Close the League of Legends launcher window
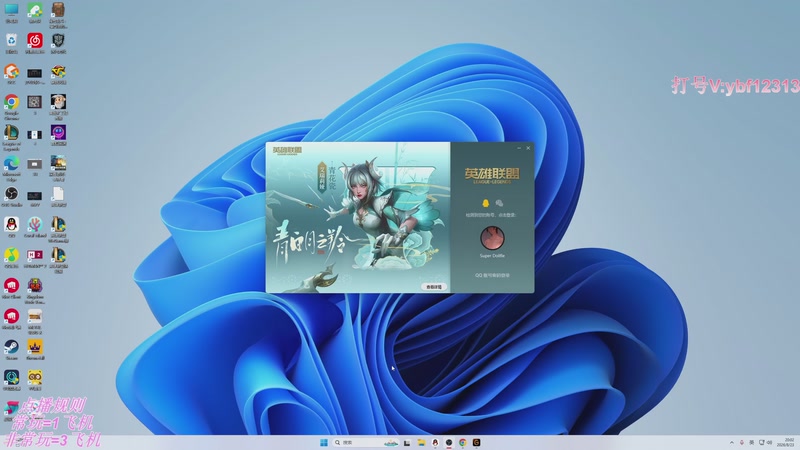The image size is (800, 450). (528, 148)
